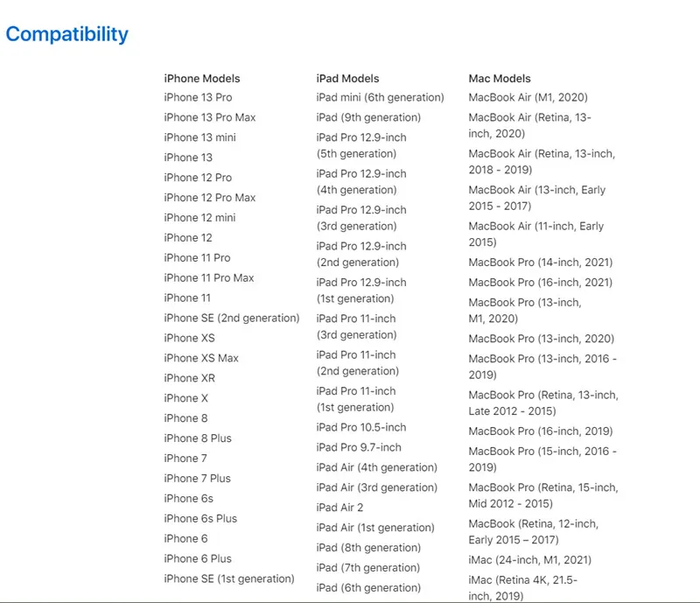Choose MacBook Air (M1, 2020)

pos(528,97)
